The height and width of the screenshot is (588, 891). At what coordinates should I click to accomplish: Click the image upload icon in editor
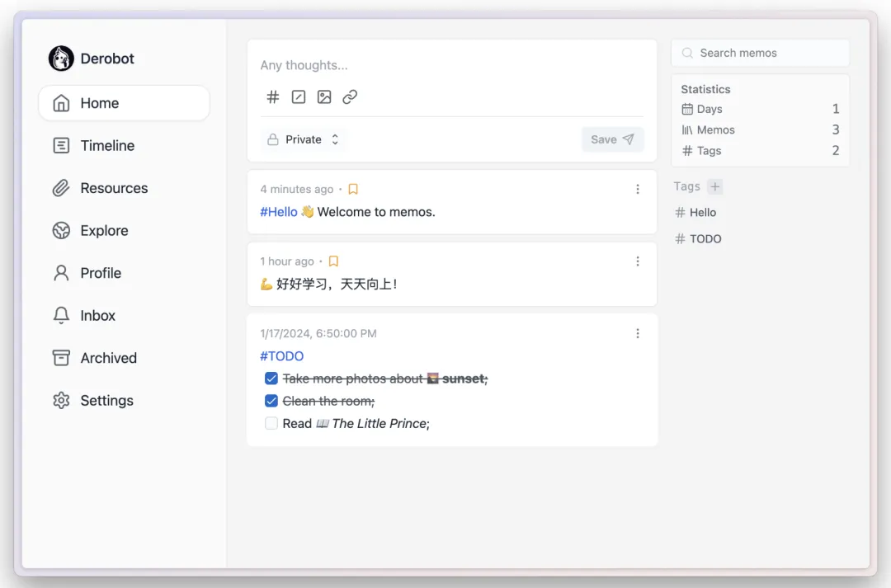point(324,97)
